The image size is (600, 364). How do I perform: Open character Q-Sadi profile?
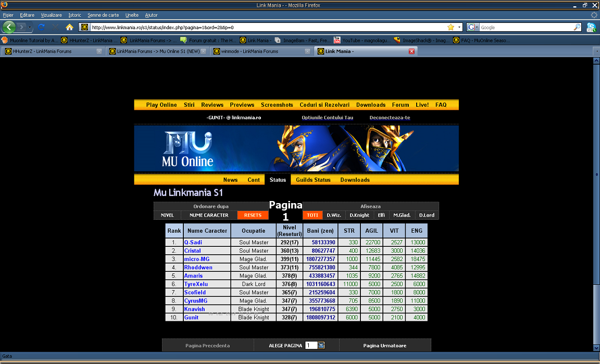(193, 242)
